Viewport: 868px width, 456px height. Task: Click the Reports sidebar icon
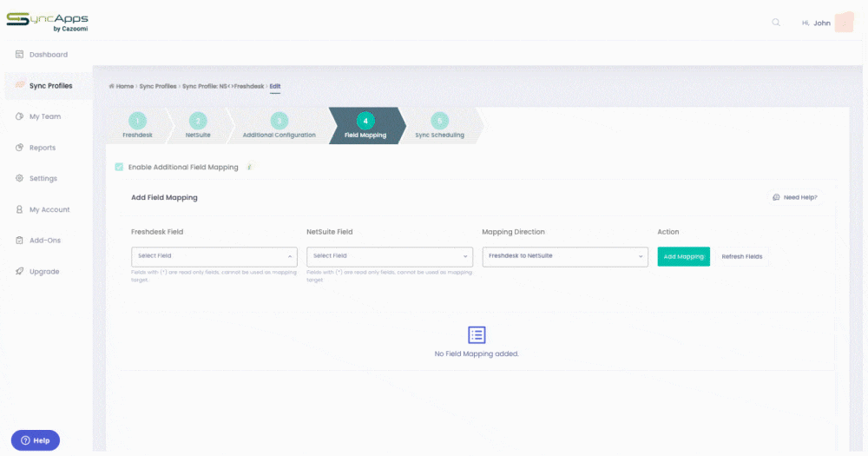19,148
